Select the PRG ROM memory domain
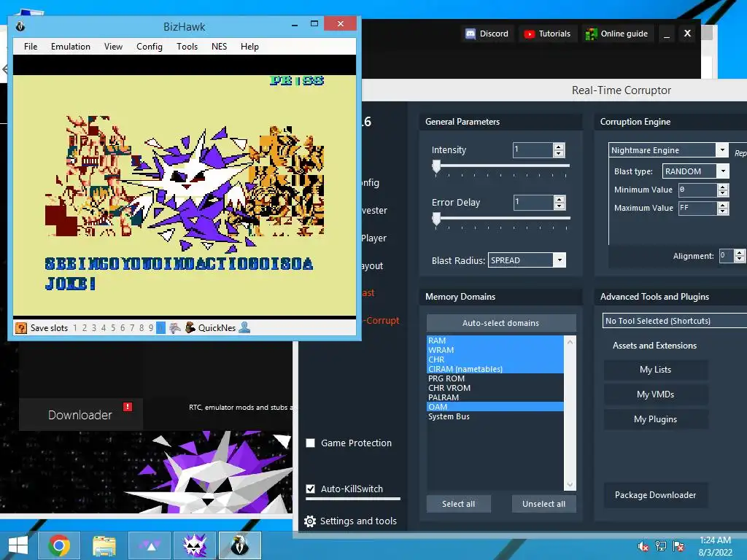The image size is (747, 560). (x=495, y=378)
